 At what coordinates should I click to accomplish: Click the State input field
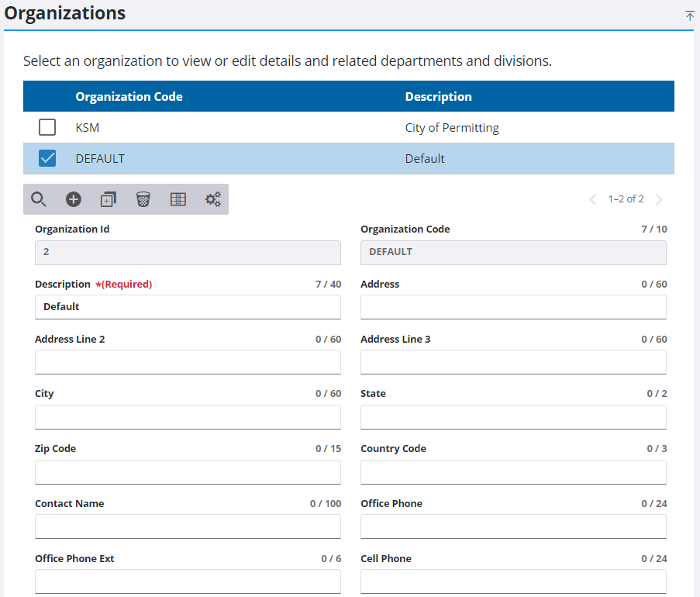click(513, 417)
